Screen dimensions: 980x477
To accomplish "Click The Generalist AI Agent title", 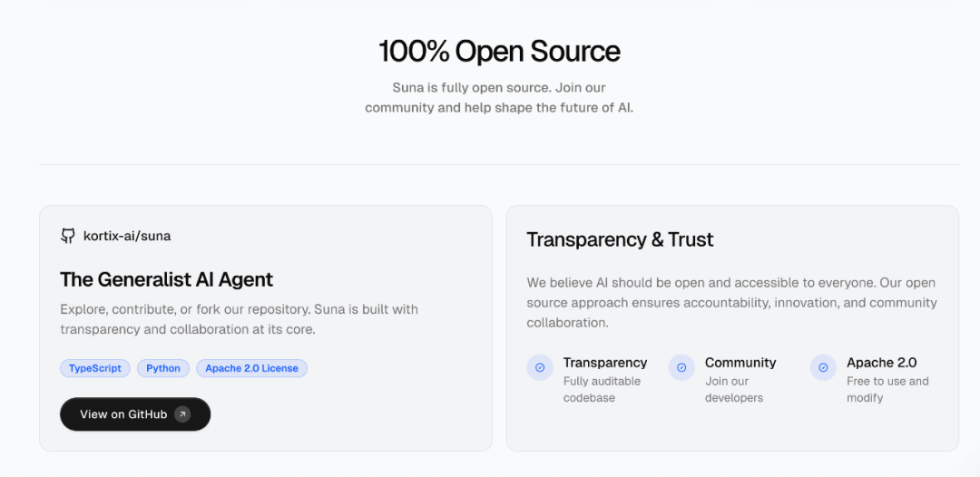I will [x=167, y=279].
